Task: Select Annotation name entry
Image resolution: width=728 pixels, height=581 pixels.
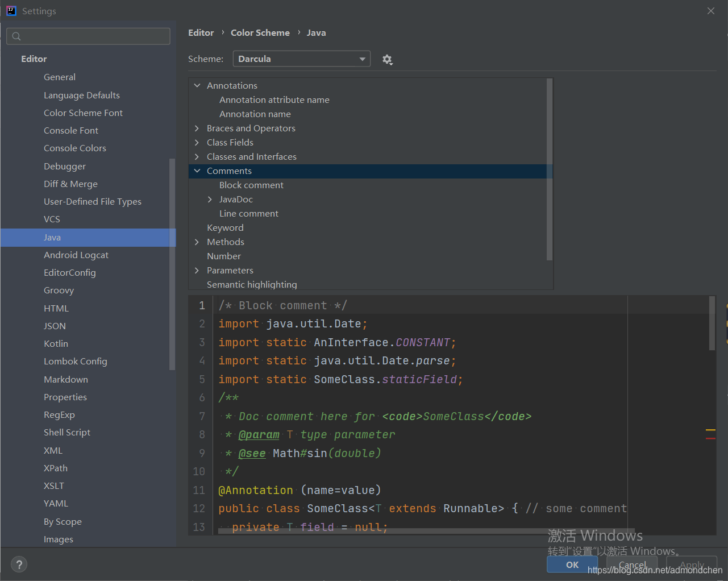Action: tap(255, 114)
